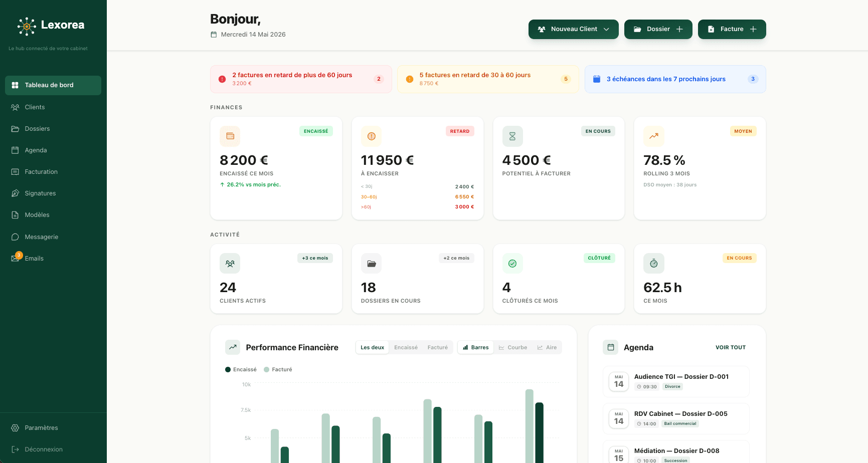The height and width of the screenshot is (463, 868).
Task: Click the Divorce tag on Audience TGI
Action: (672, 387)
